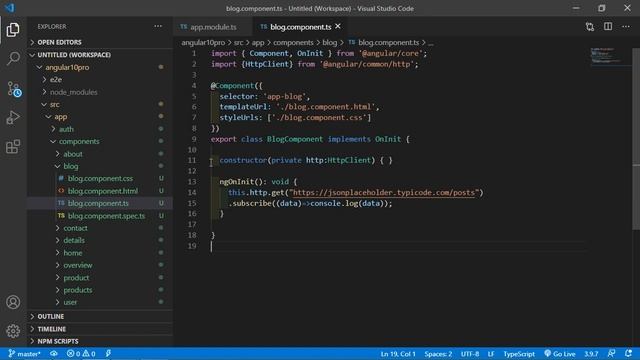
Task: Click the watch eye icon in status bar
Action: pyautogui.click(x=54, y=354)
